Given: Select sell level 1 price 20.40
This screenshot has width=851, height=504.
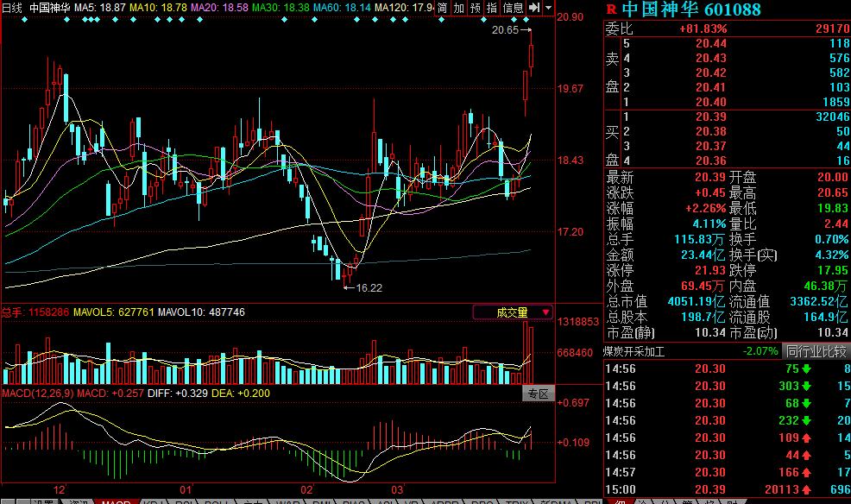Looking at the screenshot, I should coord(711,102).
